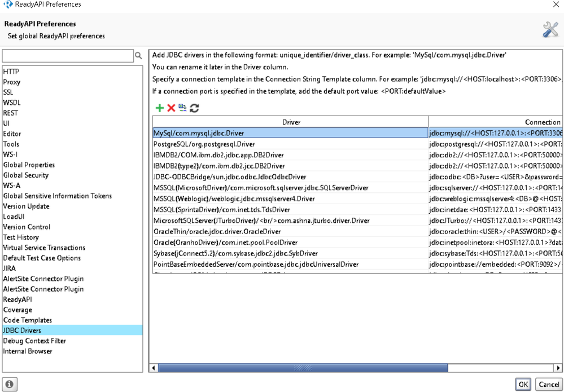This screenshot has width=564, height=392.
Task: Click the horizontal scrollbar left arrow
Action: tap(154, 368)
